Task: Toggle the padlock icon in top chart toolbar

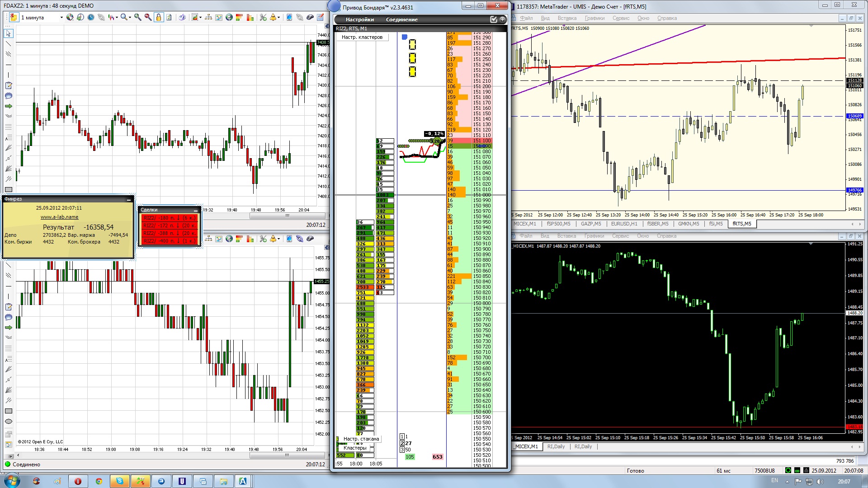Action: 159,17
